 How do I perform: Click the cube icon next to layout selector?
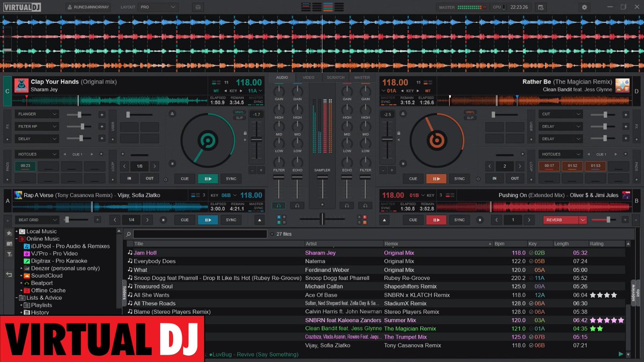198,7
